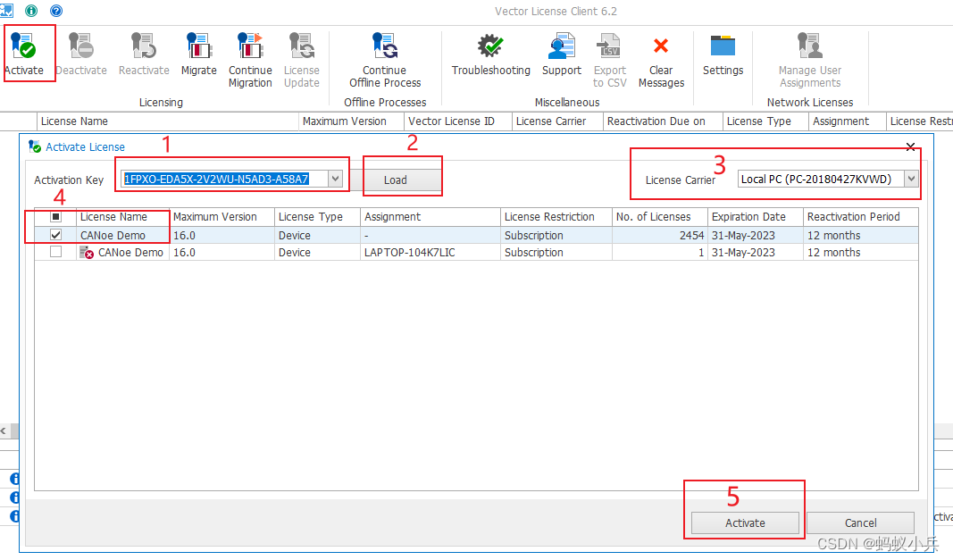Click the error icon on second CANoe Demo row
The image size is (953, 560).
tap(87, 253)
